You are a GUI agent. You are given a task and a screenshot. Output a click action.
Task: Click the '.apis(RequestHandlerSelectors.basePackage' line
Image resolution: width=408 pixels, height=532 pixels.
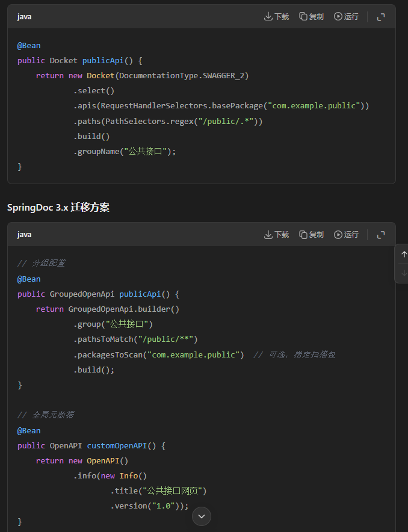(x=221, y=106)
